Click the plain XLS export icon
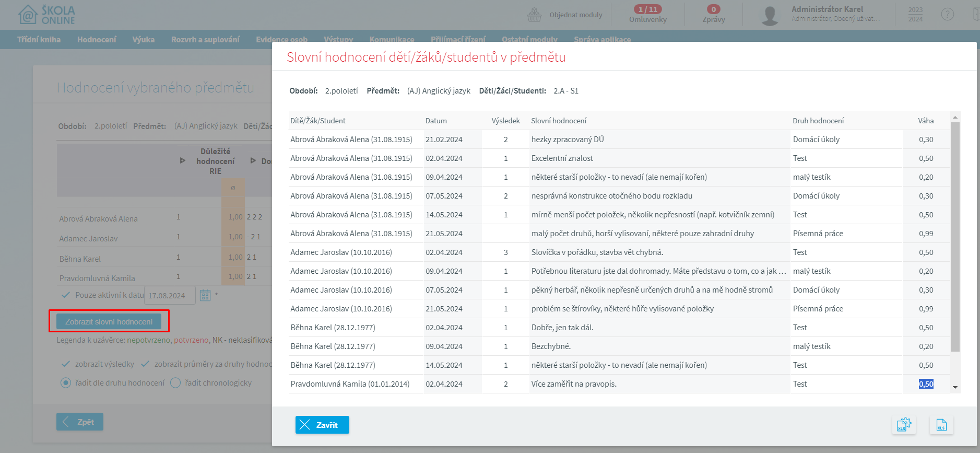 pos(941,425)
